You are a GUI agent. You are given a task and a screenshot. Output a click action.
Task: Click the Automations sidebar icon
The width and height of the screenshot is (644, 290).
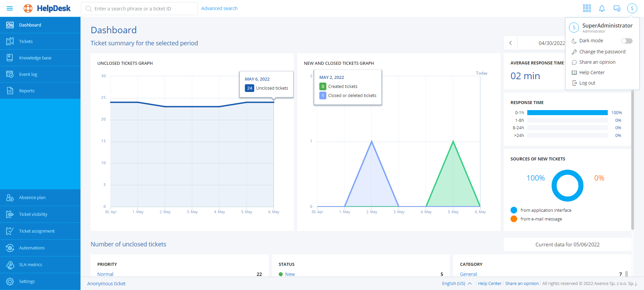tap(10, 248)
